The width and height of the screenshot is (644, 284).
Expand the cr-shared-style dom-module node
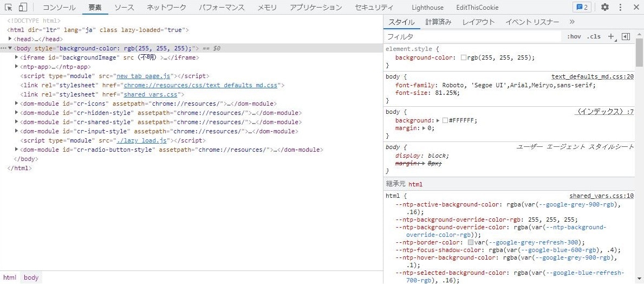click(x=16, y=121)
